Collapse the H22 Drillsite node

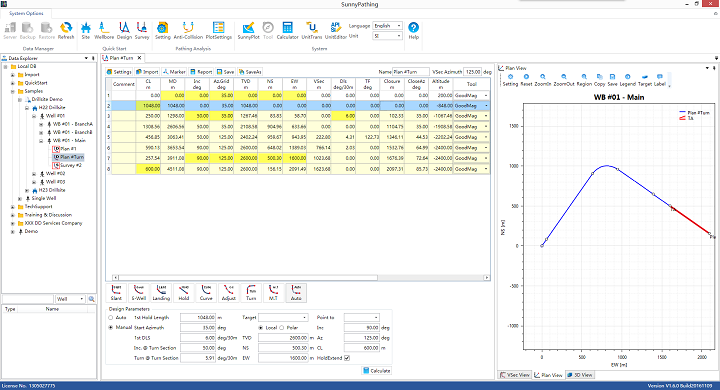click(27, 107)
